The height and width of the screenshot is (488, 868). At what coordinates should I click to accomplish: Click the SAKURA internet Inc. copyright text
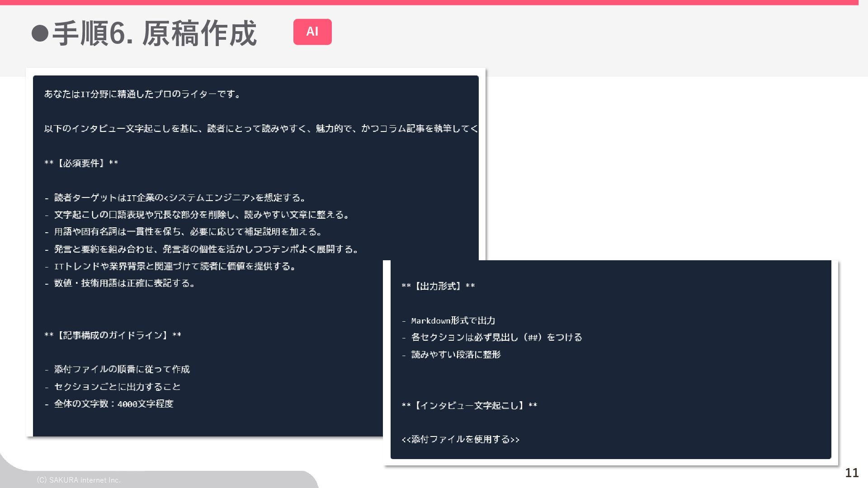78,480
